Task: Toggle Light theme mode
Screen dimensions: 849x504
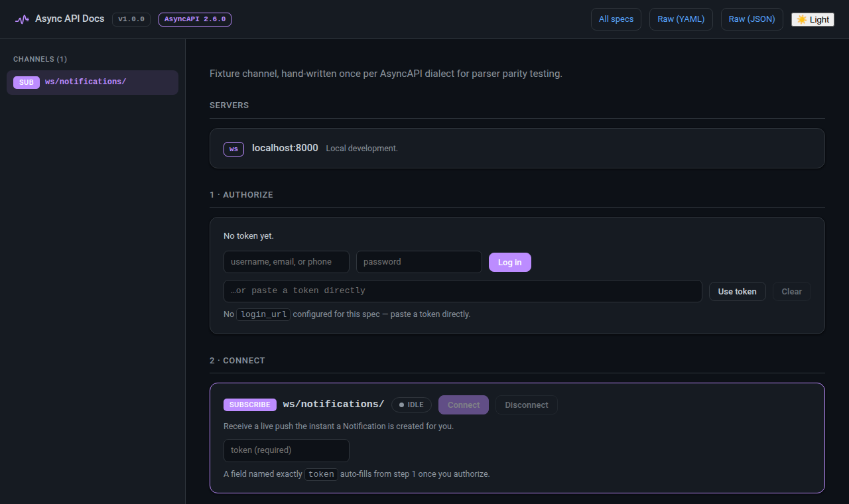Action: pyautogui.click(x=813, y=19)
